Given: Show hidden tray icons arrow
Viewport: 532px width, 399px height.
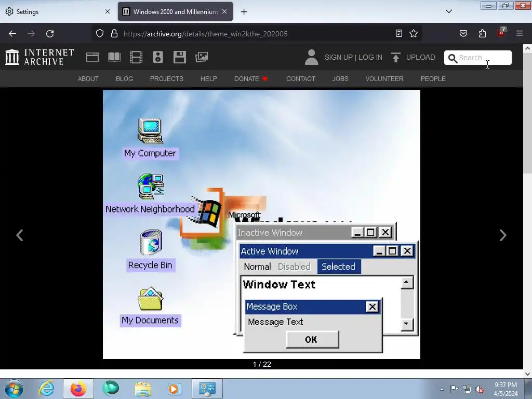Looking at the screenshot, I should 442,389.
